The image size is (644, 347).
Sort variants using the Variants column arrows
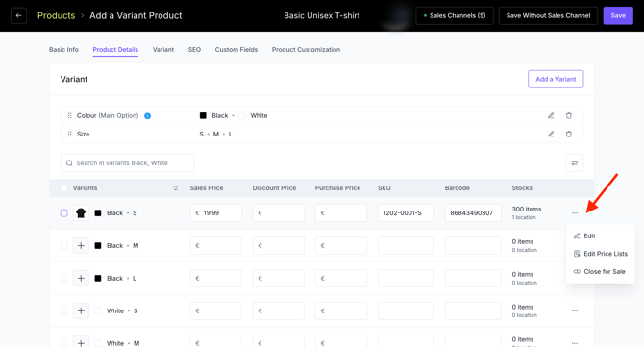coord(176,188)
